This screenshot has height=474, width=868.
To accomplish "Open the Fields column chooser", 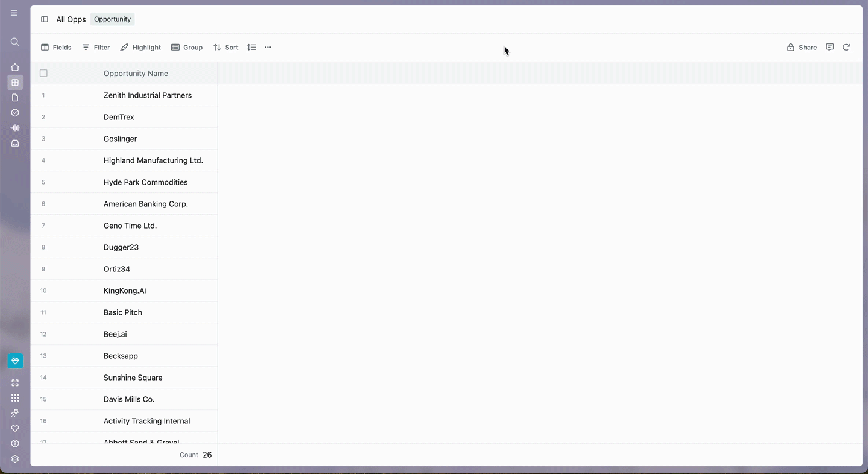I will (x=56, y=47).
